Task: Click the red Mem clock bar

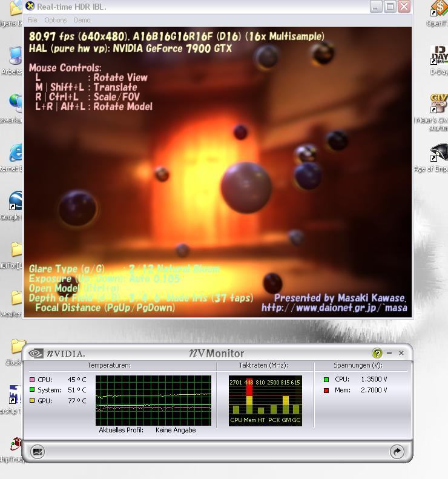Action: point(249,388)
